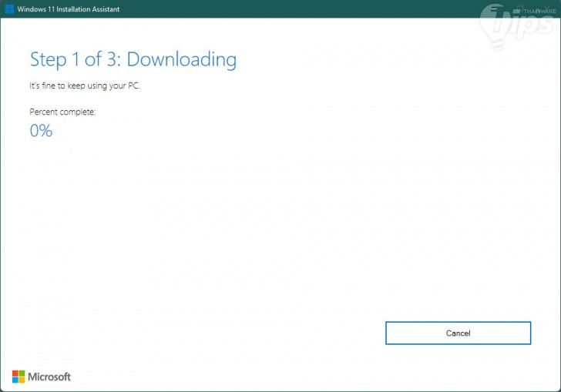Click the Microsoft logo at bottom
561x392 pixels.
(42, 377)
